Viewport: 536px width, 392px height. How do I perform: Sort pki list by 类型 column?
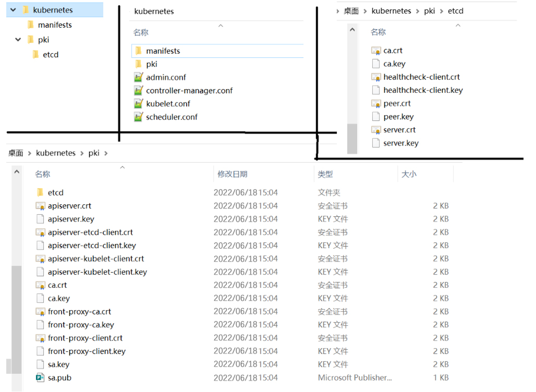pyautogui.click(x=325, y=174)
